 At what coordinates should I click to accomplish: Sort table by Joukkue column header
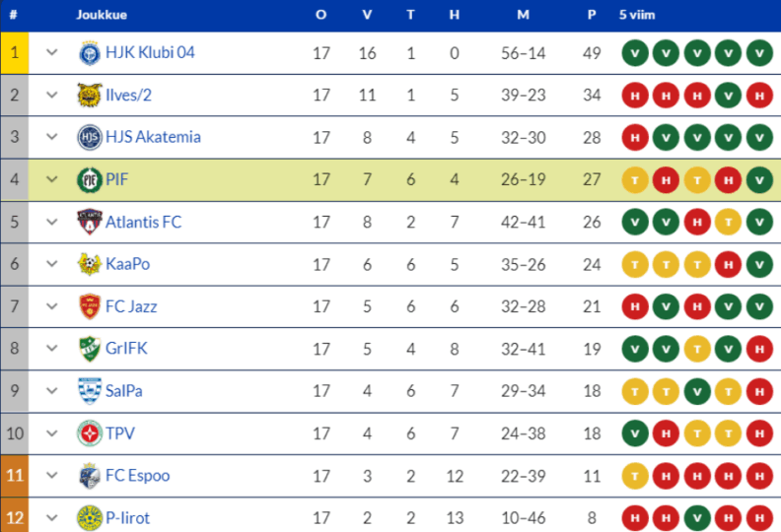pos(102,15)
